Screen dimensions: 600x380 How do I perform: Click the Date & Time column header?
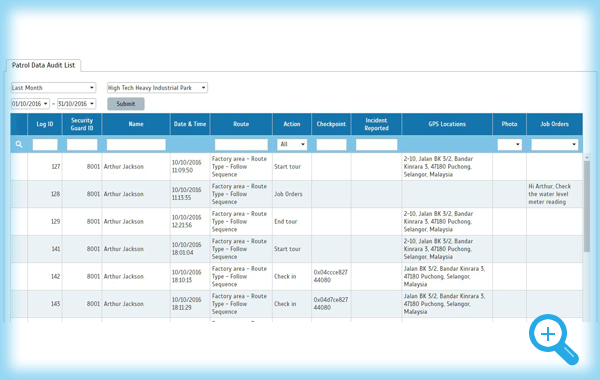190,124
